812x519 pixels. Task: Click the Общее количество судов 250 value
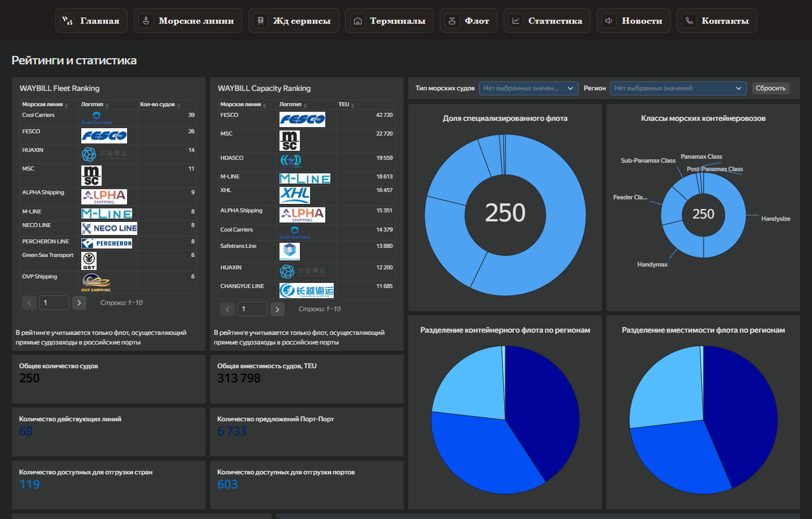(x=29, y=378)
